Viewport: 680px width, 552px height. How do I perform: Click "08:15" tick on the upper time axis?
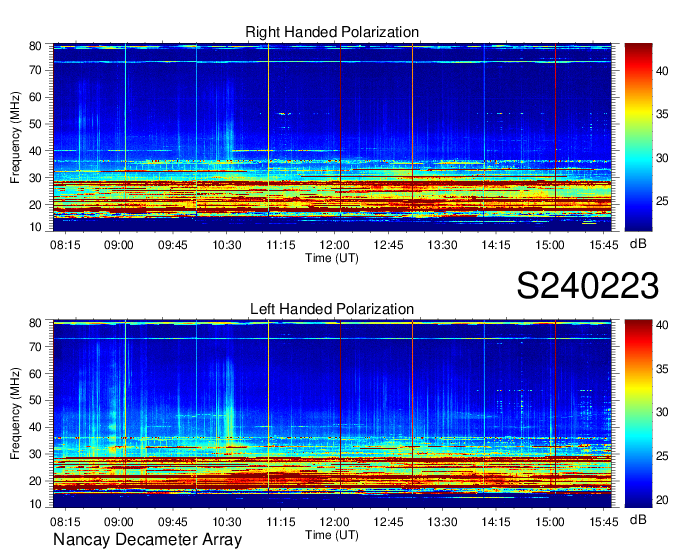pos(65,245)
